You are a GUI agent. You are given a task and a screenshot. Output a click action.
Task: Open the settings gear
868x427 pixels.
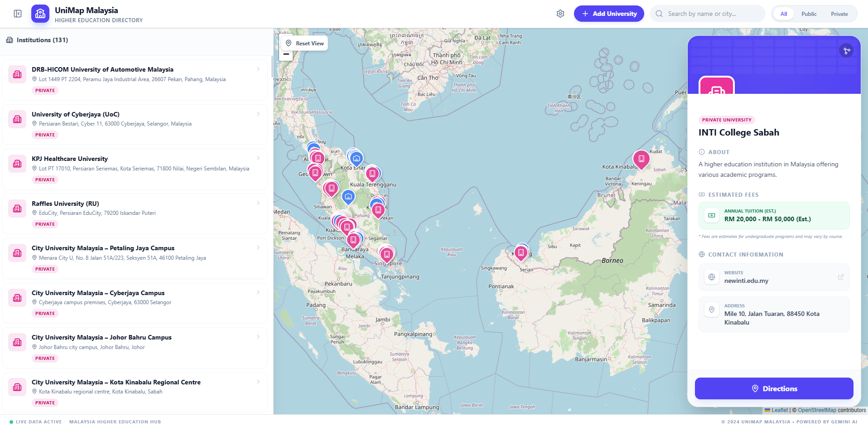(560, 14)
